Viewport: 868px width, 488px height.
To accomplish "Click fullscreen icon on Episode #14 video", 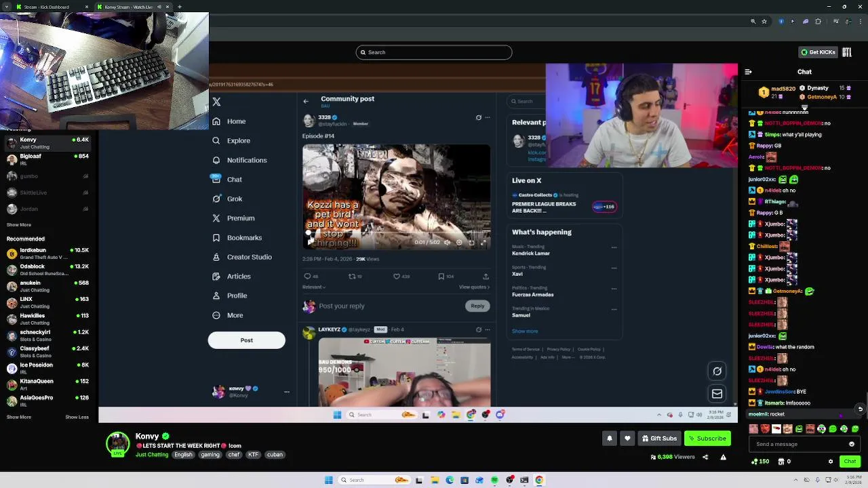I will click(x=484, y=243).
